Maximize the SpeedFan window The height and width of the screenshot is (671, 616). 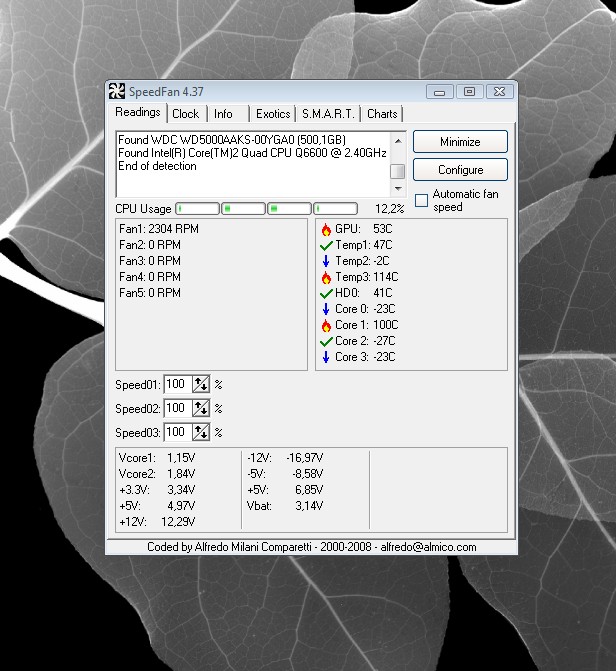[469, 92]
